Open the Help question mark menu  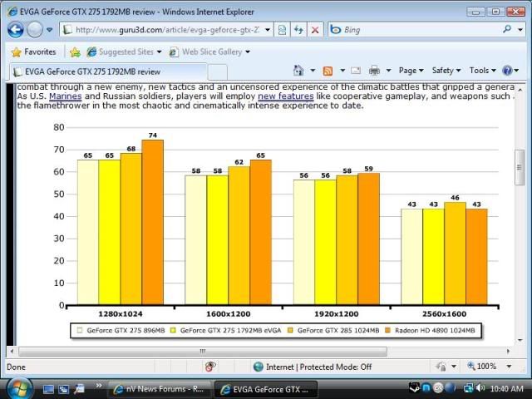click(x=510, y=71)
